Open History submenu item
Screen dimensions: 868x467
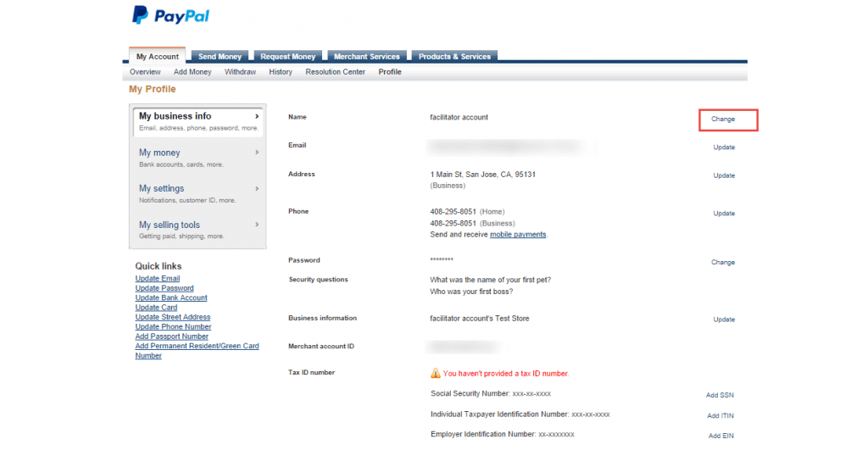tap(281, 72)
